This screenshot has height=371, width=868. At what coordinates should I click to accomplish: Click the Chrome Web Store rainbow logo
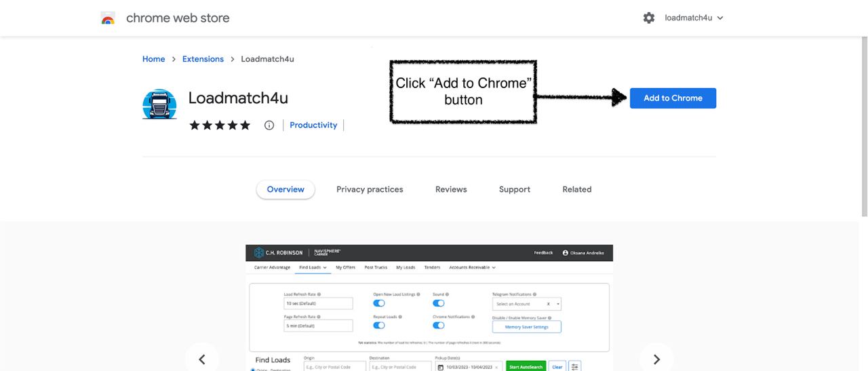(x=108, y=18)
